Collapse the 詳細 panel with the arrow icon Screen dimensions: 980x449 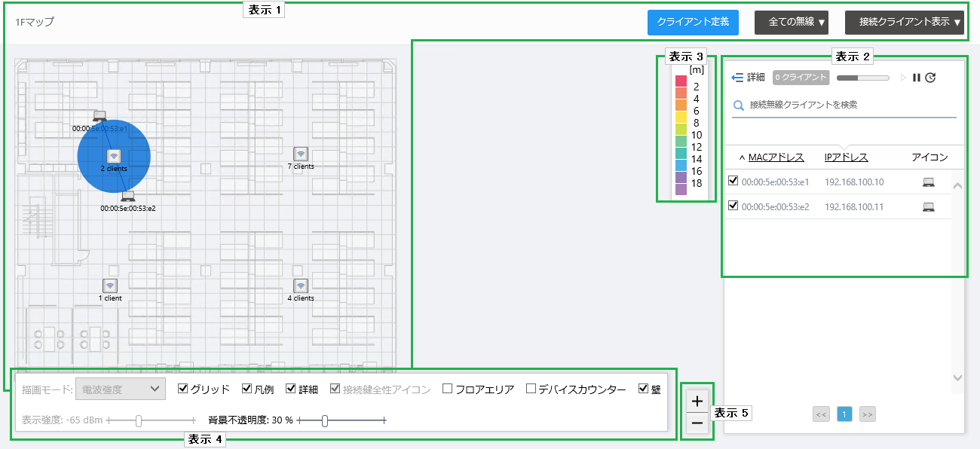737,78
